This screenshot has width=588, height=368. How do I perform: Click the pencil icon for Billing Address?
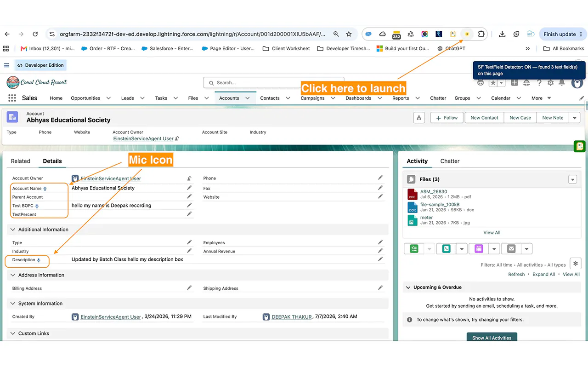189,287
